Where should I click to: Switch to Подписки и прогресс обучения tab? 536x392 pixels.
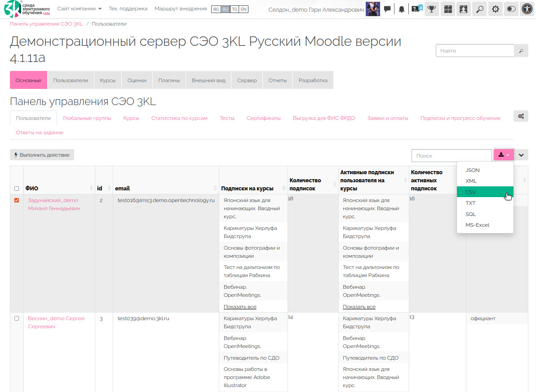pyautogui.click(x=460, y=118)
